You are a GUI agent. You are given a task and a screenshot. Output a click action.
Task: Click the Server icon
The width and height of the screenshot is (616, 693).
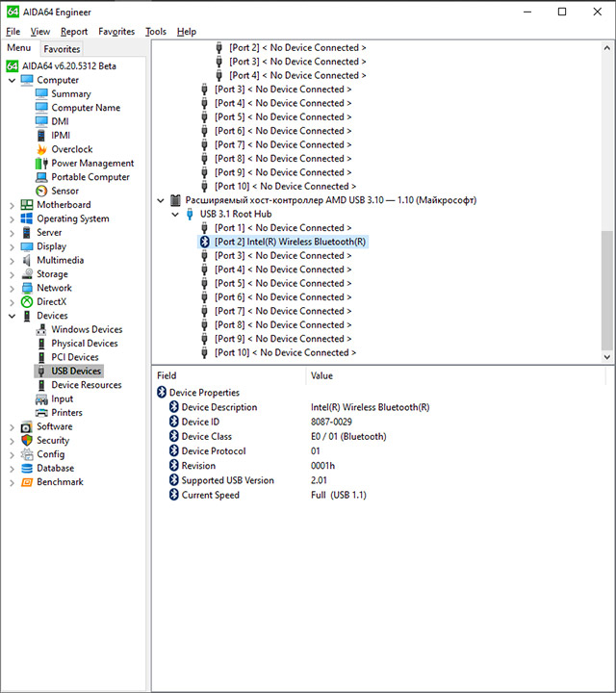[27, 233]
